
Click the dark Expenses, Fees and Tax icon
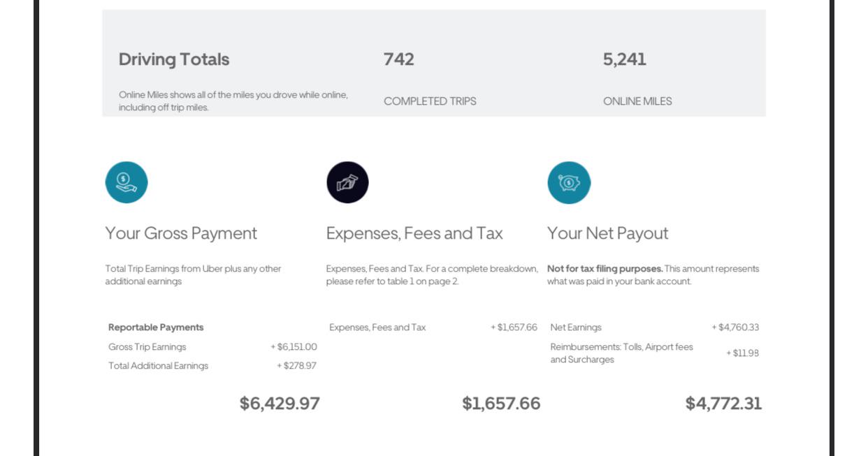click(347, 182)
